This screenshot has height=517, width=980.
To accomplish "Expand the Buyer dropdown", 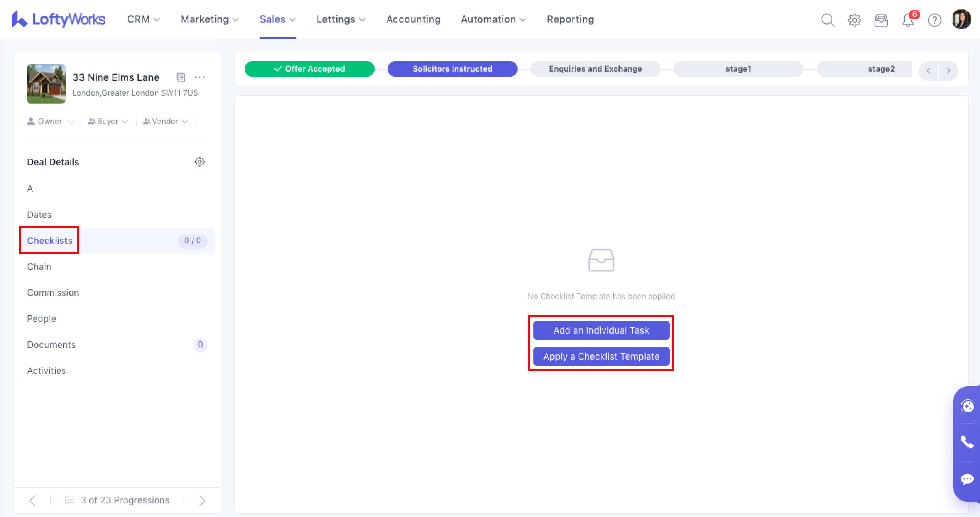I will (x=108, y=121).
